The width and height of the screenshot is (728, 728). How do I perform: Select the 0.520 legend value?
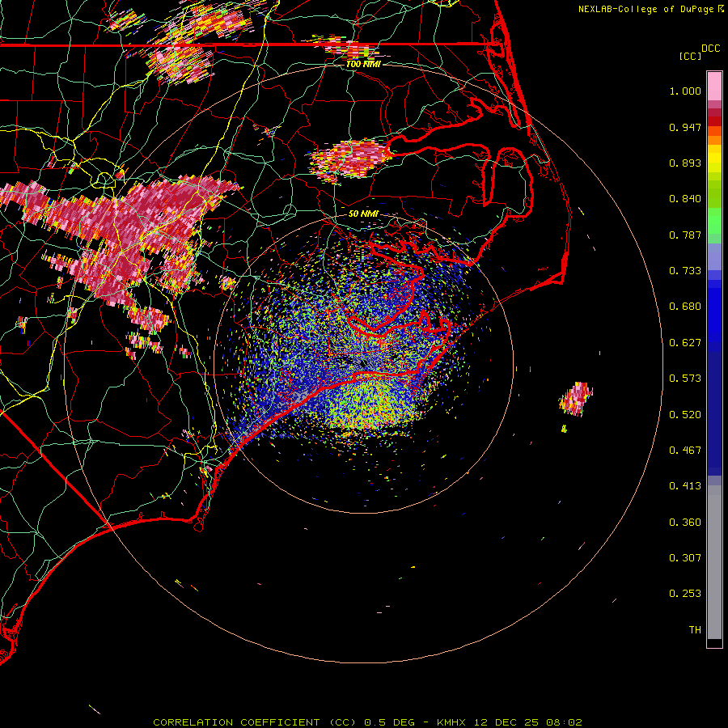[x=685, y=415]
